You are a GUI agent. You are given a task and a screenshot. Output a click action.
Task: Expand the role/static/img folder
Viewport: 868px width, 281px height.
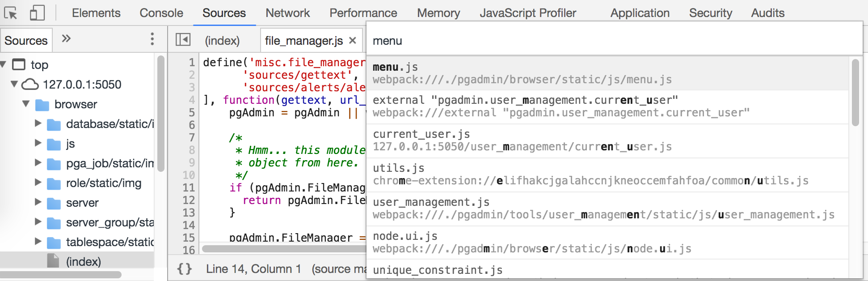point(38,183)
